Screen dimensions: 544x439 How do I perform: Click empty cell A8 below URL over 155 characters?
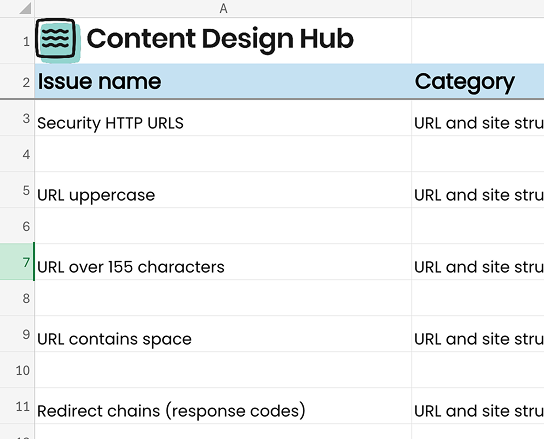pos(223,298)
